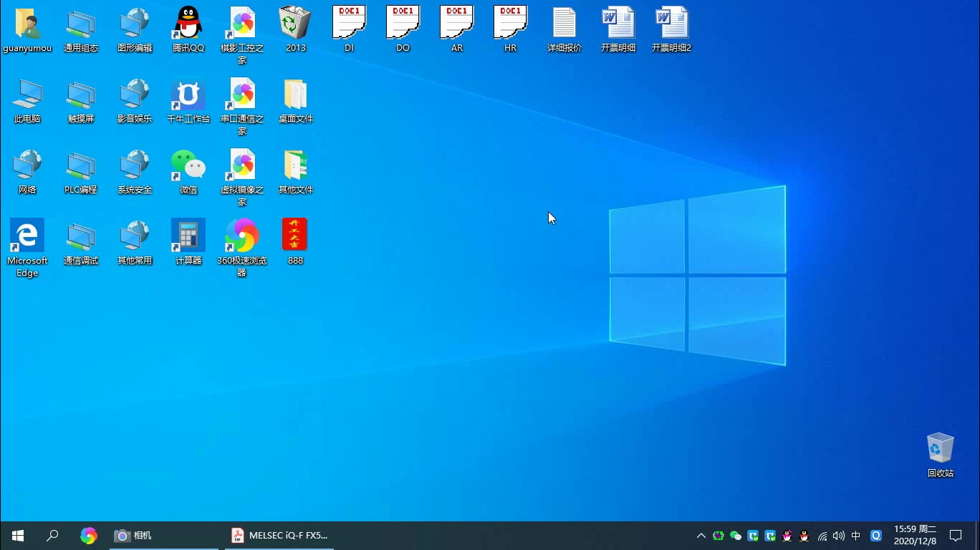
Task: Open the volume speaker control
Action: click(x=839, y=536)
